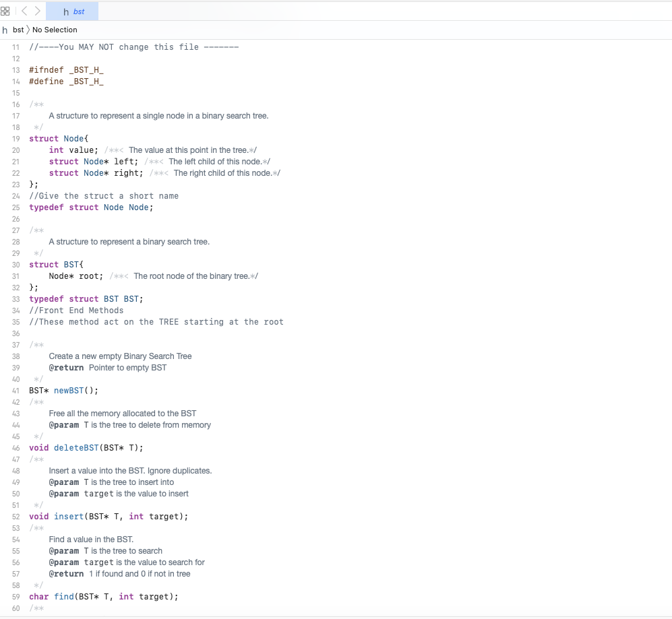
Task: Select the _BST_H_ define identifier
Action: point(85,81)
